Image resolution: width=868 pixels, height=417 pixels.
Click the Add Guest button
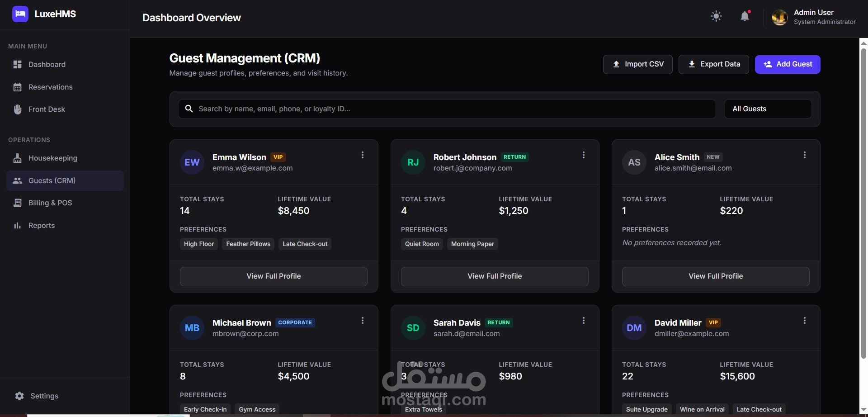coord(788,64)
